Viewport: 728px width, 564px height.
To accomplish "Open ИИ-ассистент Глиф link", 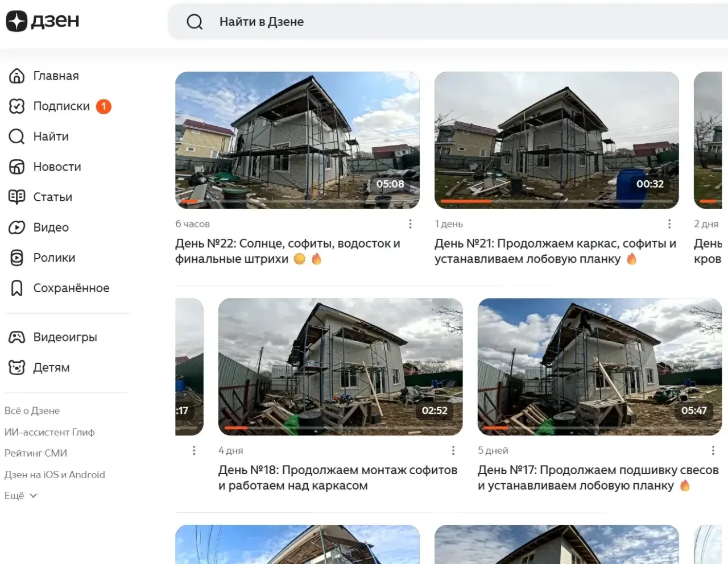I will point(49,432).
